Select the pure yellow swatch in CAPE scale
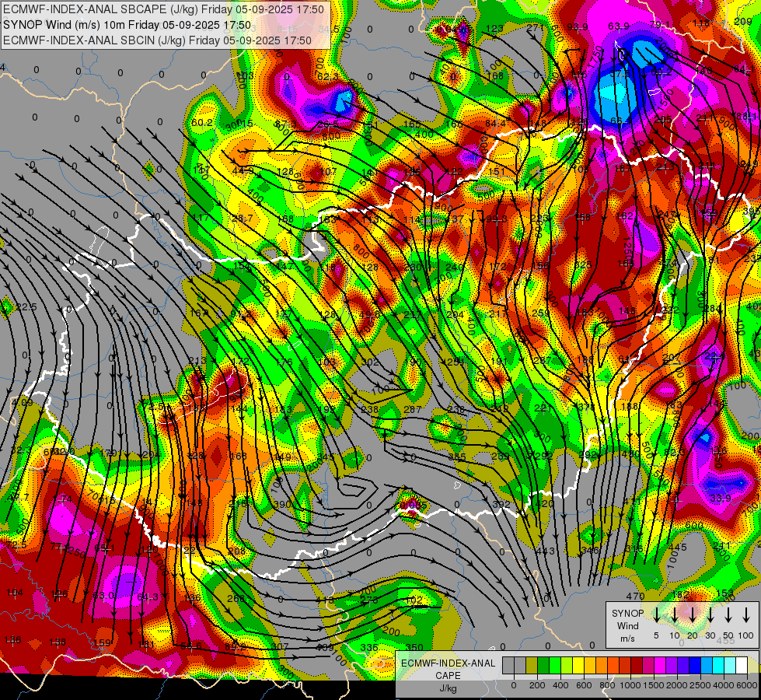Viewport: 761px width, 700px height. point(578,665)
